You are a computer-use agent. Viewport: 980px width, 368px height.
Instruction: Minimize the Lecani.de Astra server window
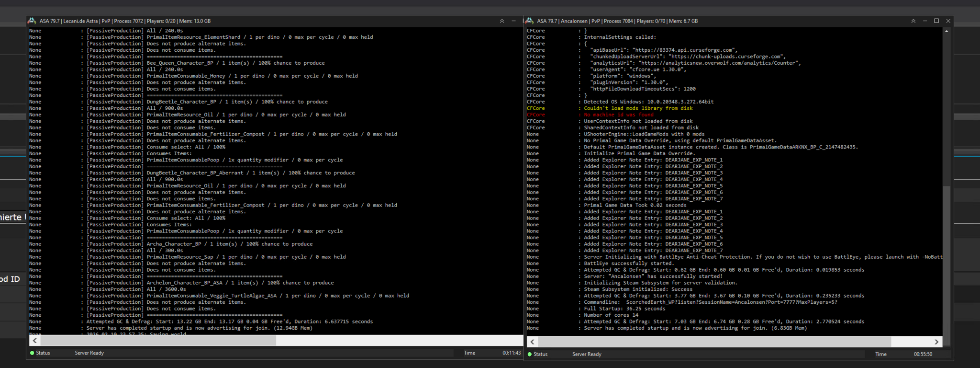[514, 21]
